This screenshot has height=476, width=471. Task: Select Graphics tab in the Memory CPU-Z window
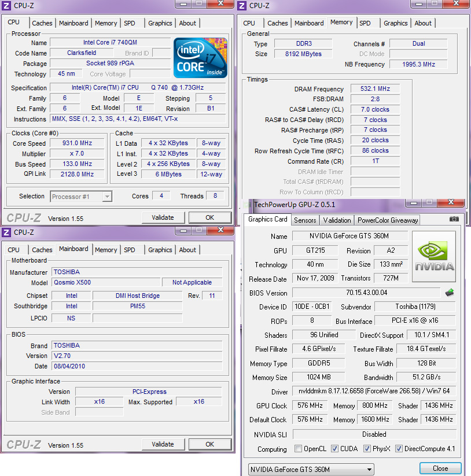(395, 23)
